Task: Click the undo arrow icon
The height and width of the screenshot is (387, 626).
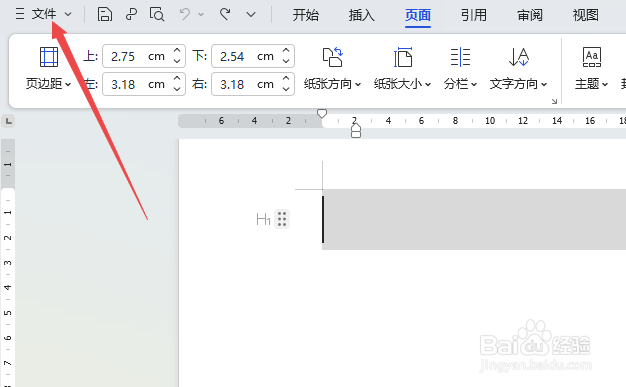Action: [185, 14]
